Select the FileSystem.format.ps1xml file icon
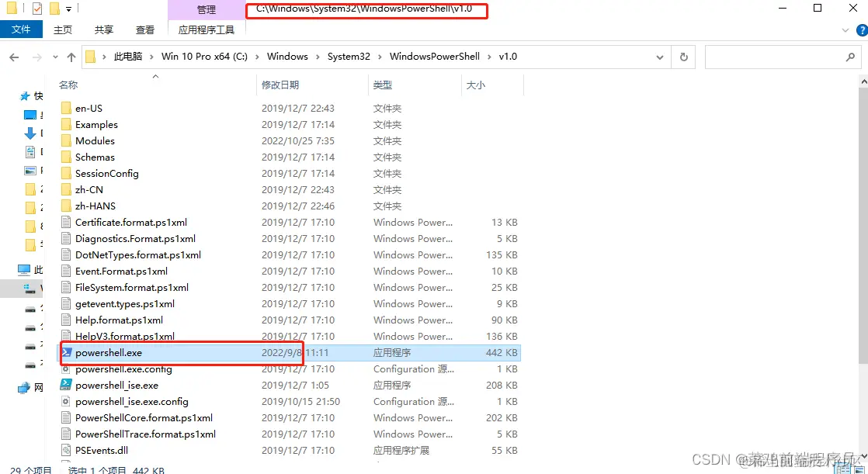868x474 pixels. (x=66, y=288)
